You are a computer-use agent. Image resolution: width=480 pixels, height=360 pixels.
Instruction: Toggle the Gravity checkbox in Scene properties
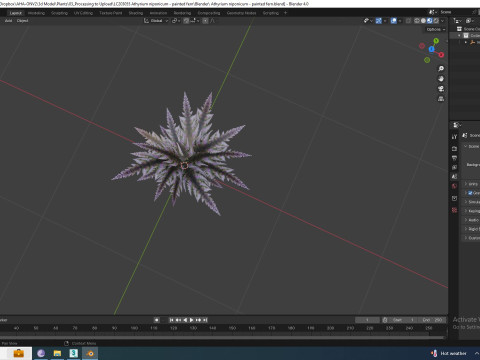(470, 193)
